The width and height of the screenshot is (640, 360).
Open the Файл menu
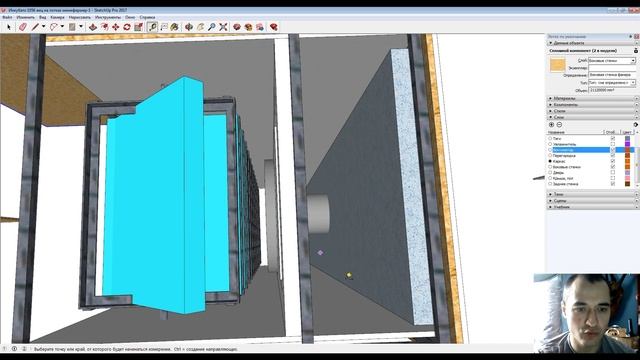7,18
